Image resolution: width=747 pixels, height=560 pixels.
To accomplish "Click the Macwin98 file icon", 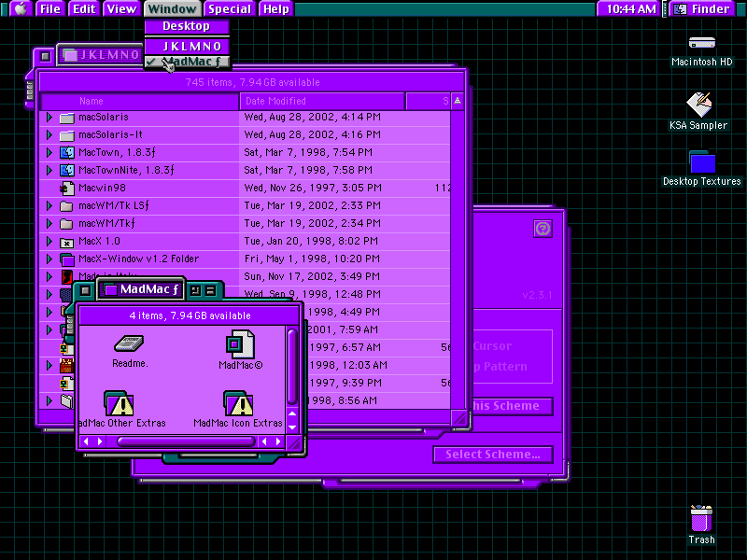I will pyautogui.click(x=67, y=189).
